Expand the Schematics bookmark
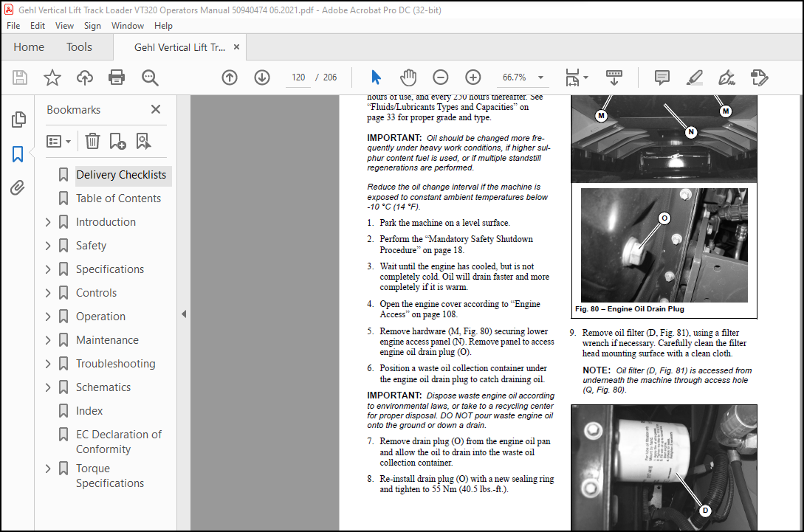 48,387
